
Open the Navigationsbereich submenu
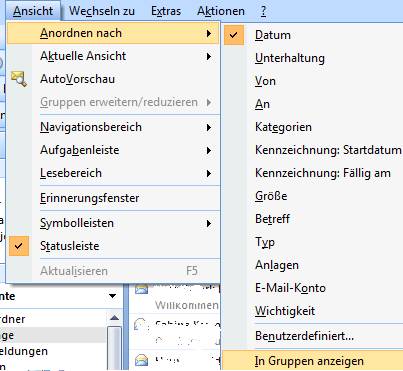point(113,127)
